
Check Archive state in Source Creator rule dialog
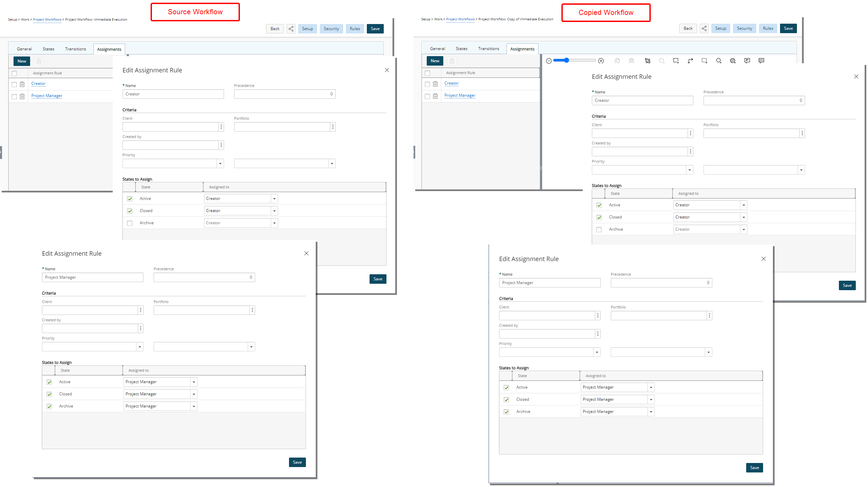pyautogui.click(x=130, y=223)
